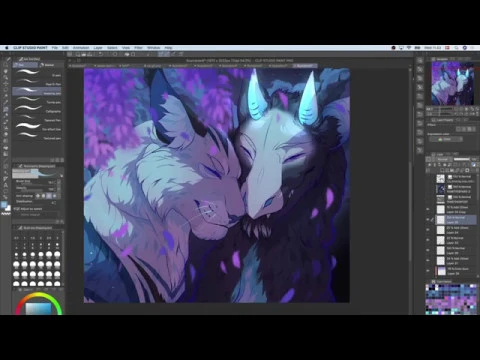The image size is (480, 360).
Task: Select the Mapping pen brush
Action: 37,91
